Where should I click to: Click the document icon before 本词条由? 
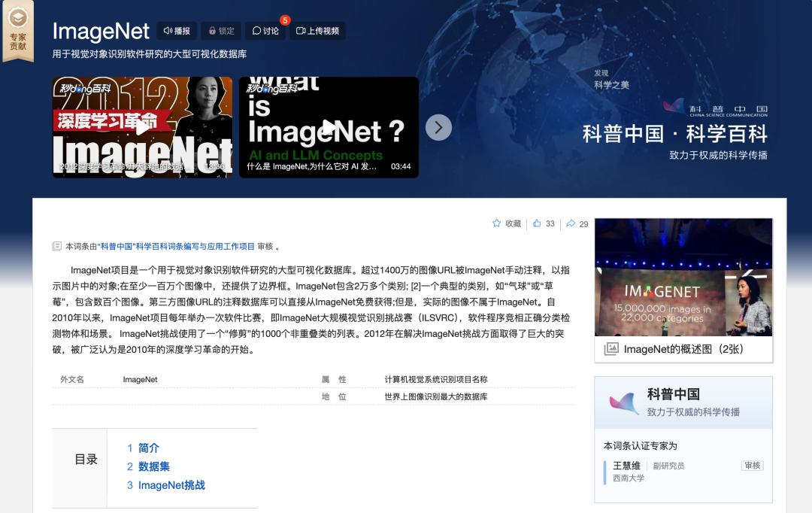click(x=57, y=247)
